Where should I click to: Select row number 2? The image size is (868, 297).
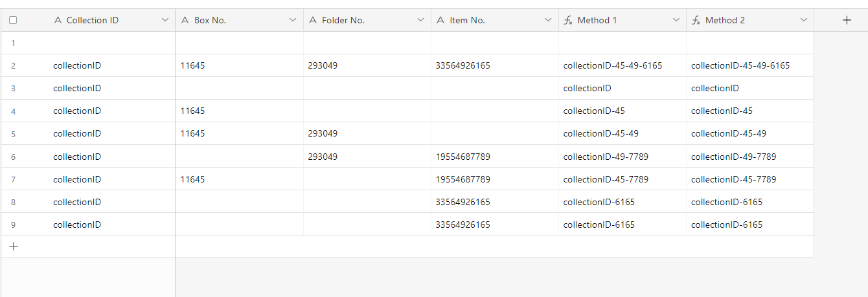point(13,66)
